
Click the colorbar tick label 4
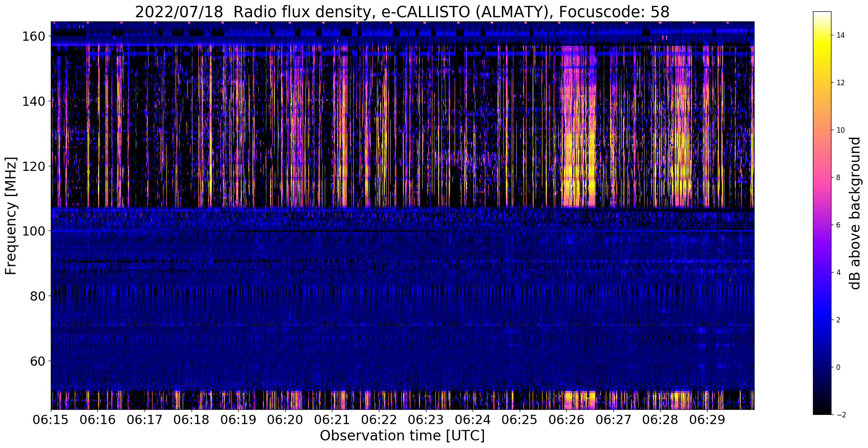838,272
